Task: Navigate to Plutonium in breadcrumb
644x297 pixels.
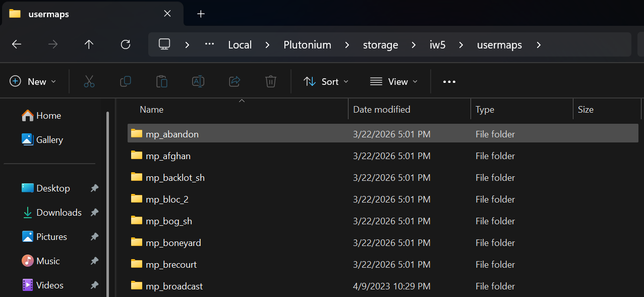Action: 307,45
